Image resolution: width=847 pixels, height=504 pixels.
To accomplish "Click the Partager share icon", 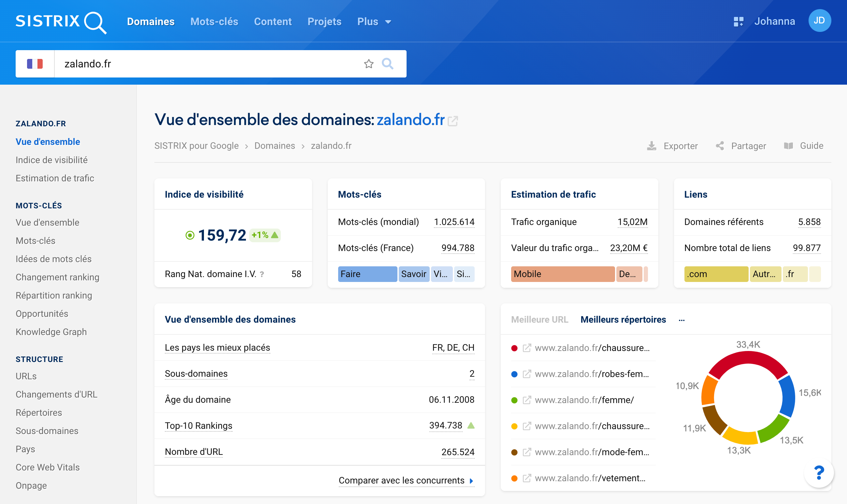I will [720, 146].
